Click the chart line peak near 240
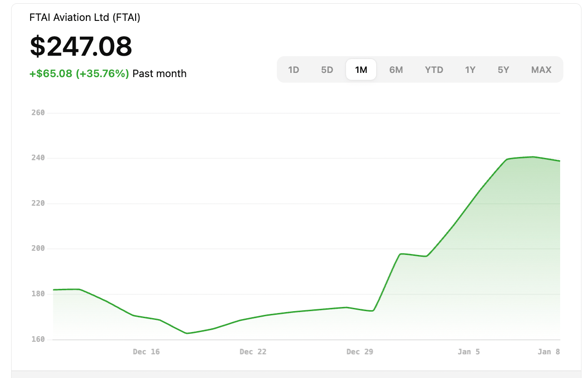588x378 pixels. click(534, 157)
